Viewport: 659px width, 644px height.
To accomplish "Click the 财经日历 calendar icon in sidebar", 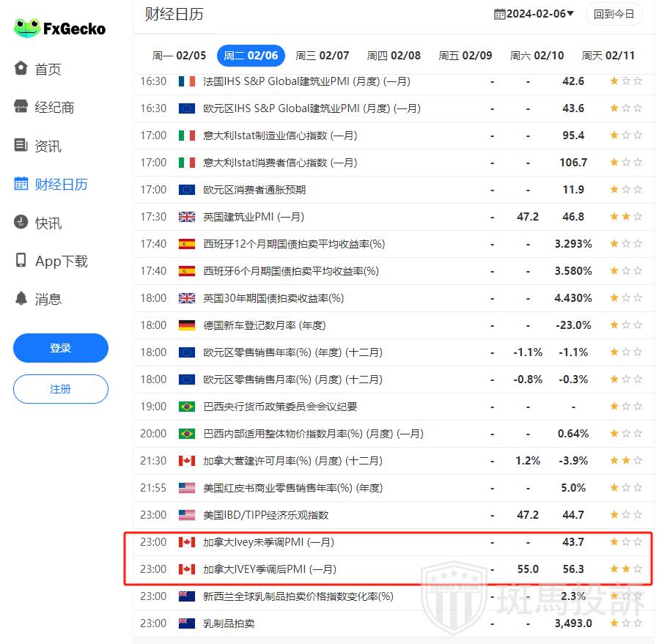I will [x=21, y=184].
